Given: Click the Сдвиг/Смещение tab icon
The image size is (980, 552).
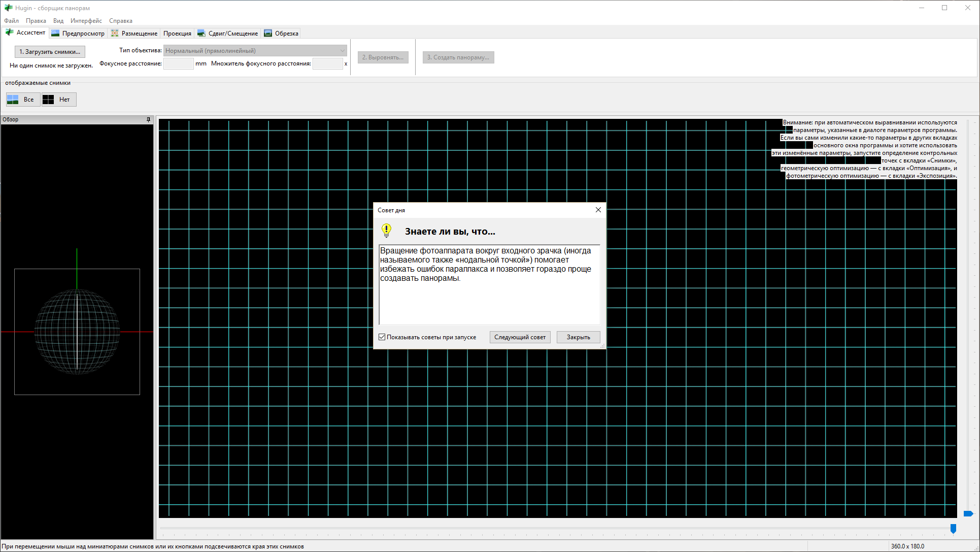Looking at the screenshot, I should coord(201,34).
